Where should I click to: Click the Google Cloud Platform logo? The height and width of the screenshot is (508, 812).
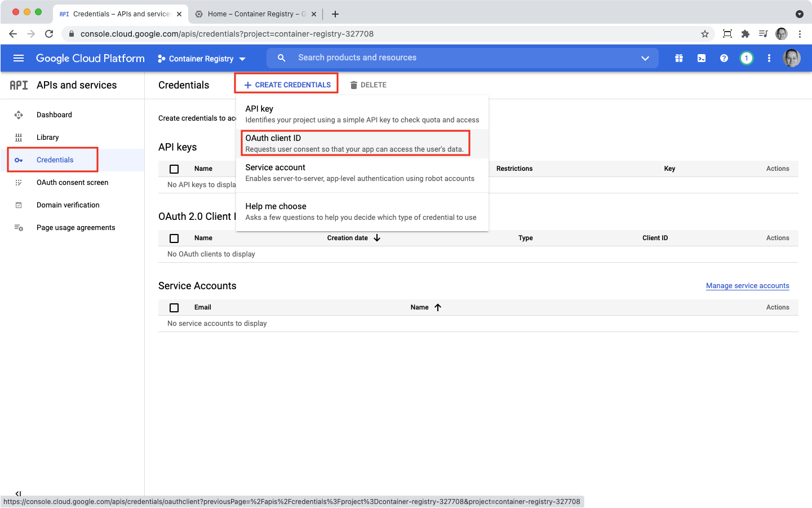pyautogui.click(x=90, y=58)
